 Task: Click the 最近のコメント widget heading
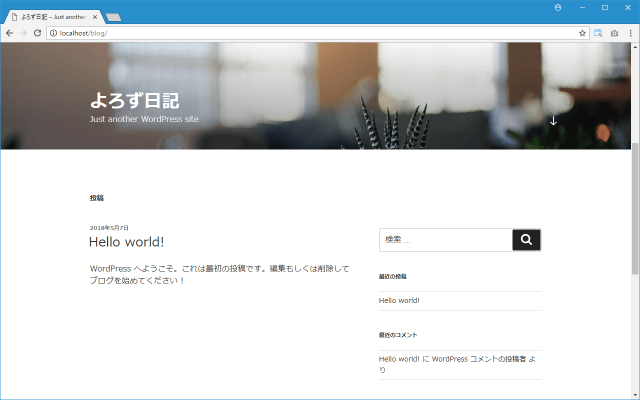(398, 335)
